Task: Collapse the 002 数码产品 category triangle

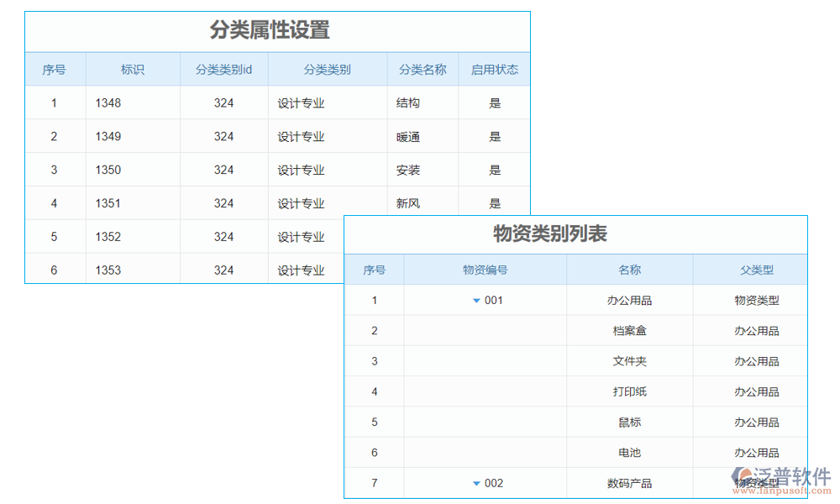Action: [x=476, y=483]
